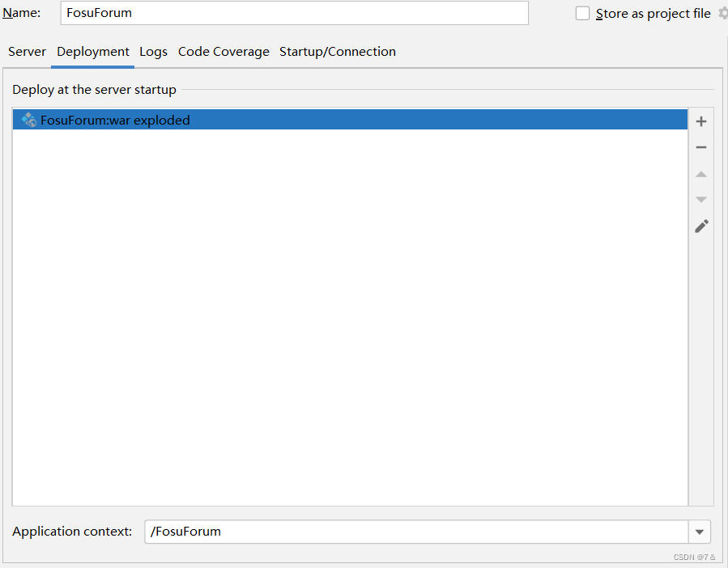
Task: Select the Deployment tab
Action: [x=93, y=52]
